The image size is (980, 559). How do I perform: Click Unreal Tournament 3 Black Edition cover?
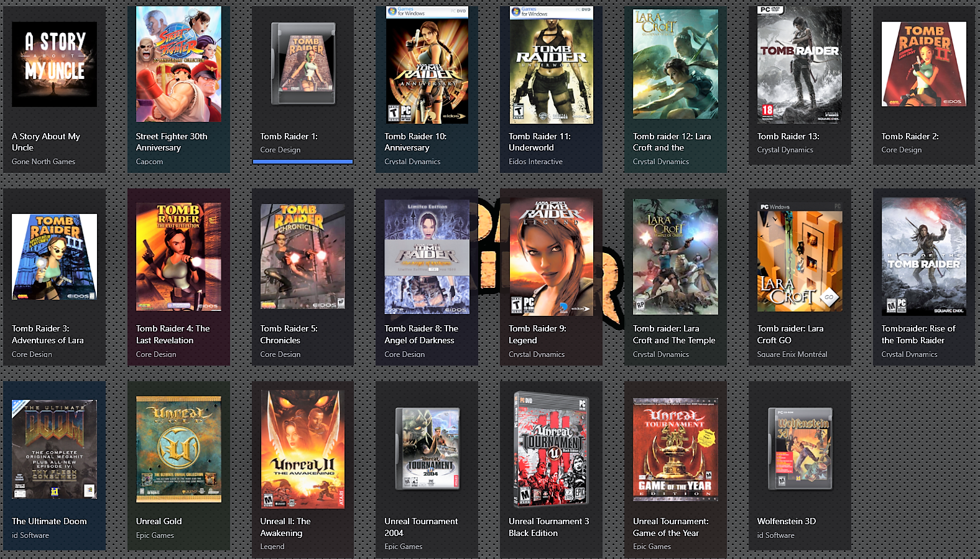552,448
